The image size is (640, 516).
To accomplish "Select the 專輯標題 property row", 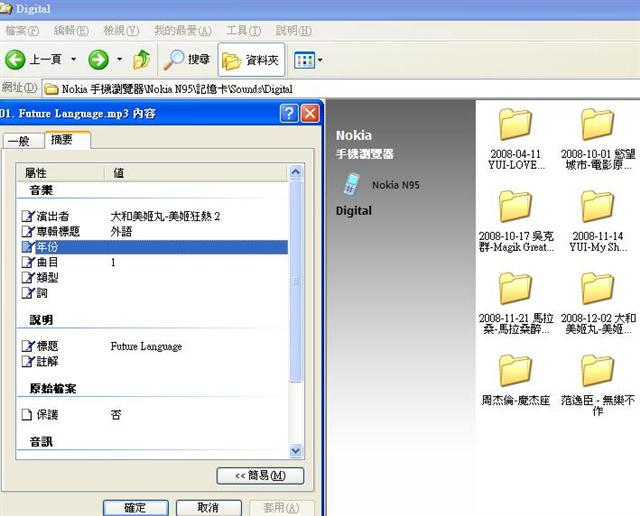I will 153,231.
